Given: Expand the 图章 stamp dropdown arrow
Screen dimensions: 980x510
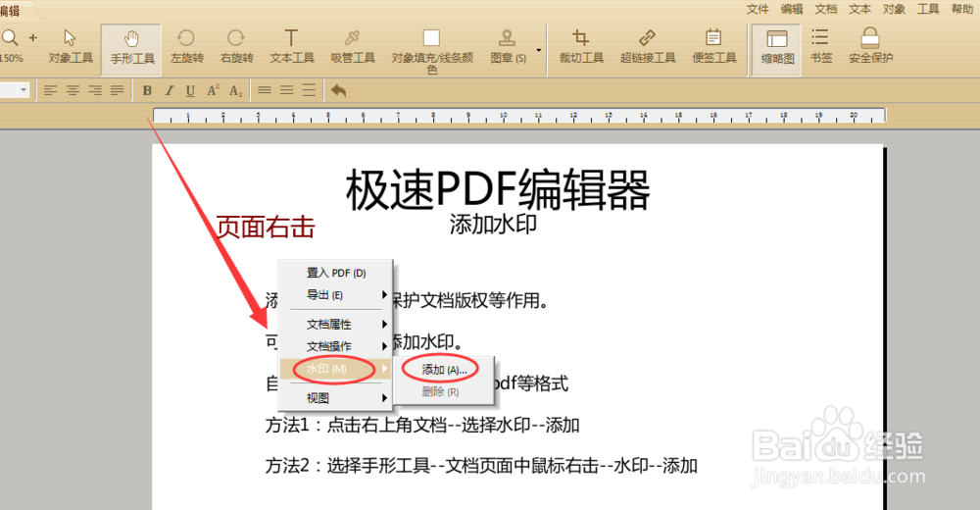Looking at the screenshot, I should tap(538, 50).
